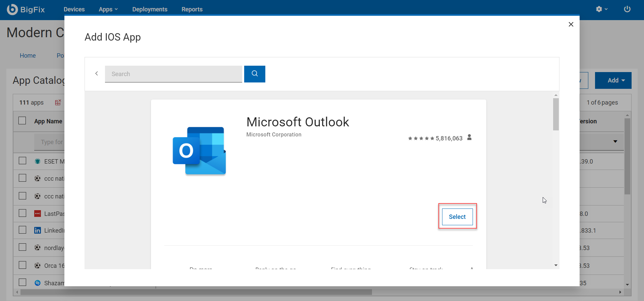This screenshot has height=301, width=644.
Task: Close the Add IOS App dialog
Action: click(571, 24)
